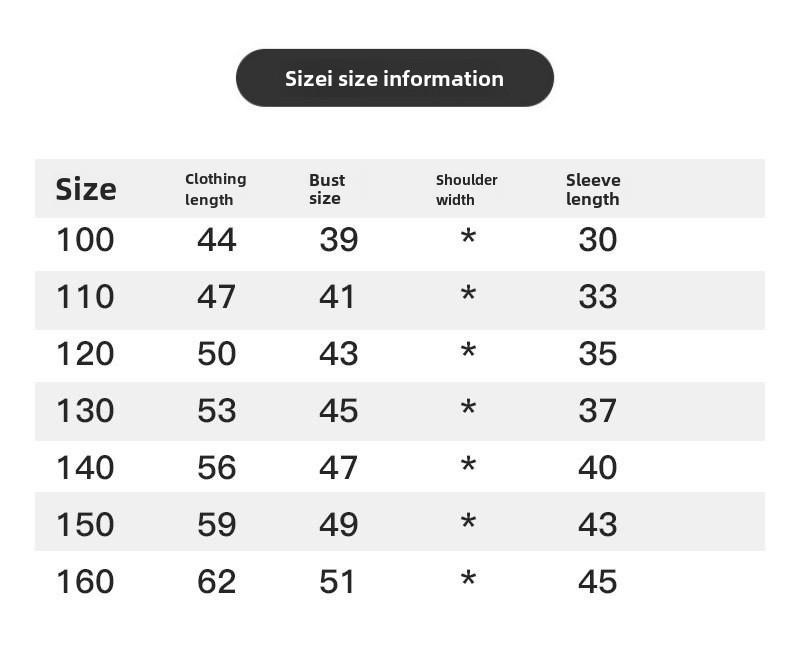The height and width of the screenshot is (663, 790).
Task: Click bust size value 49
Action: (x=339, y=524)
